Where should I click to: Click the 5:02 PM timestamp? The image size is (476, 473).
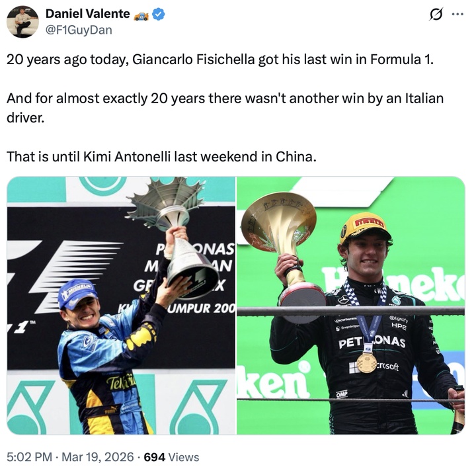[29, 457]
